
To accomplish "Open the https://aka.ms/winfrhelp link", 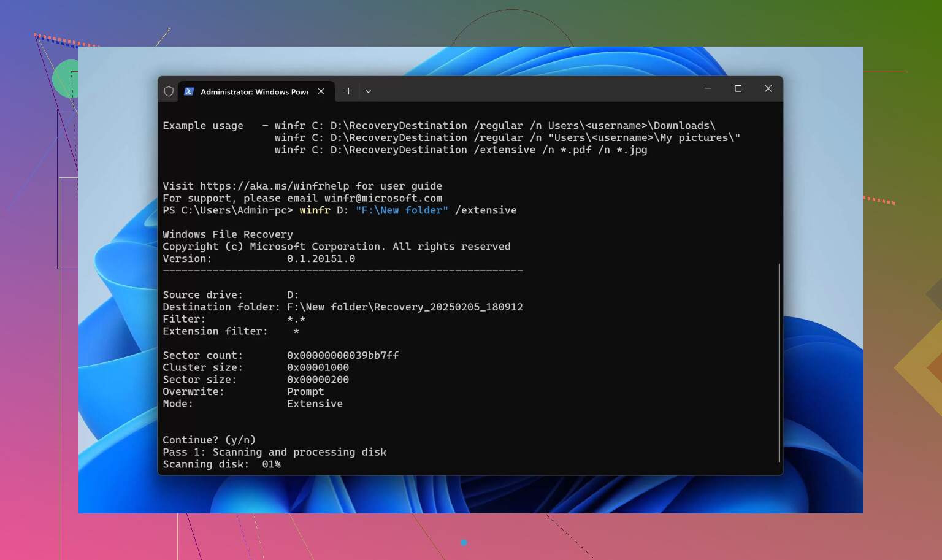I will pyautogui.click(x=274, y=186).
